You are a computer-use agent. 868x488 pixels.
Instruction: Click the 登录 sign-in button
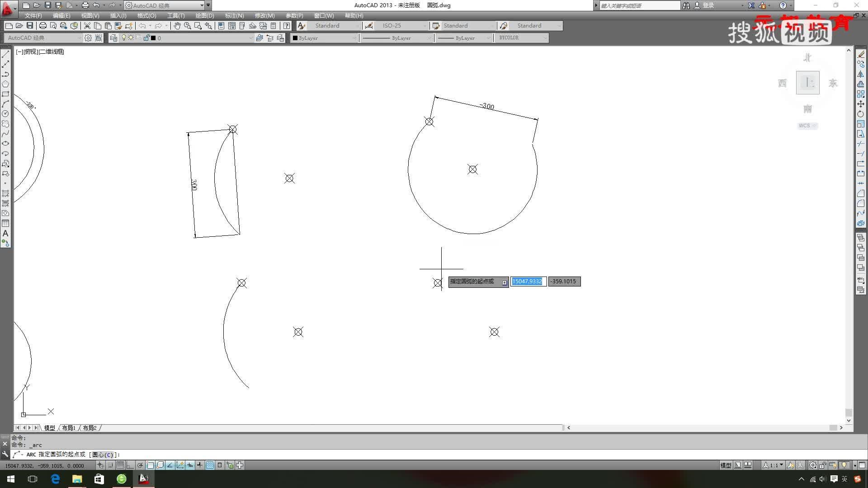point(708,5)
